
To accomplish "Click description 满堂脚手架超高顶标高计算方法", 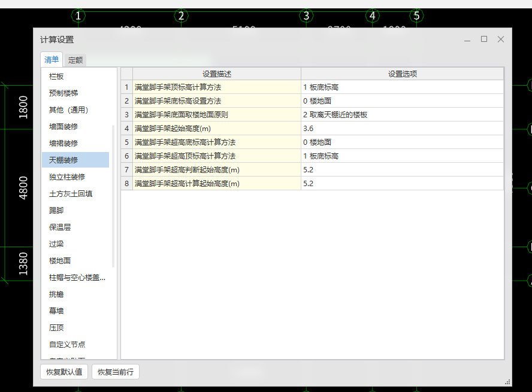I will coord(217,156).
